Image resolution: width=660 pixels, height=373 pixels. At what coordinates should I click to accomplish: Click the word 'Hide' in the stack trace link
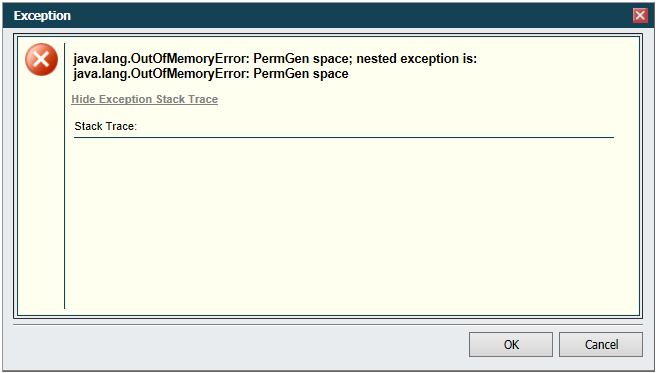coord(83,99)
